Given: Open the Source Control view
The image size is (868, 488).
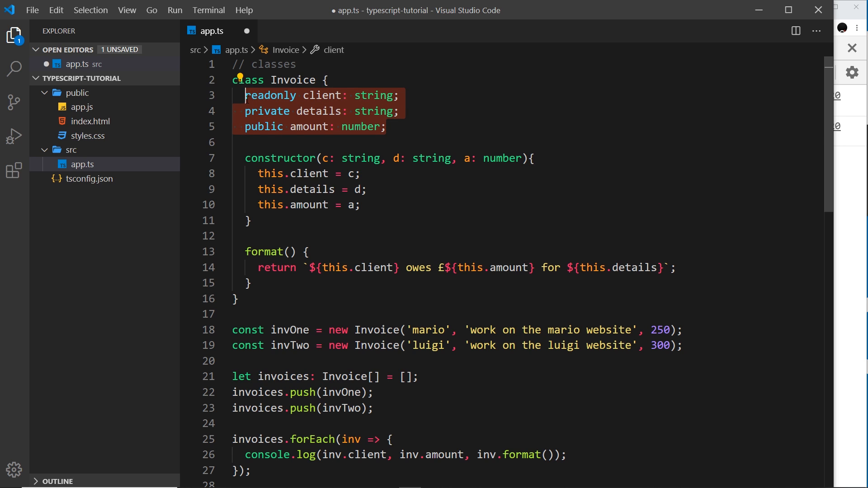Looking at the screenshot, I should (14, 102).
